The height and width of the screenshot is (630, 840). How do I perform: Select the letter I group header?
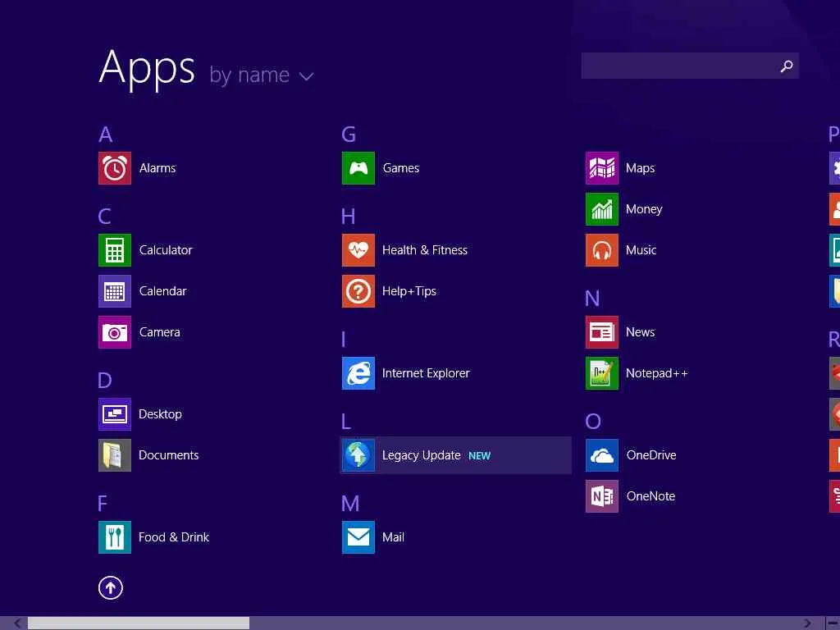(344, 340)
